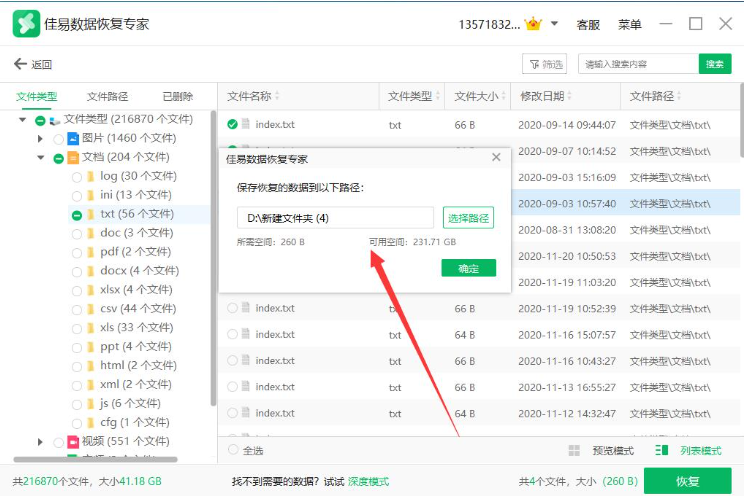Click the 选择路径 button
This screenshot has height=504, width=749.
click(x=468, y=218)
